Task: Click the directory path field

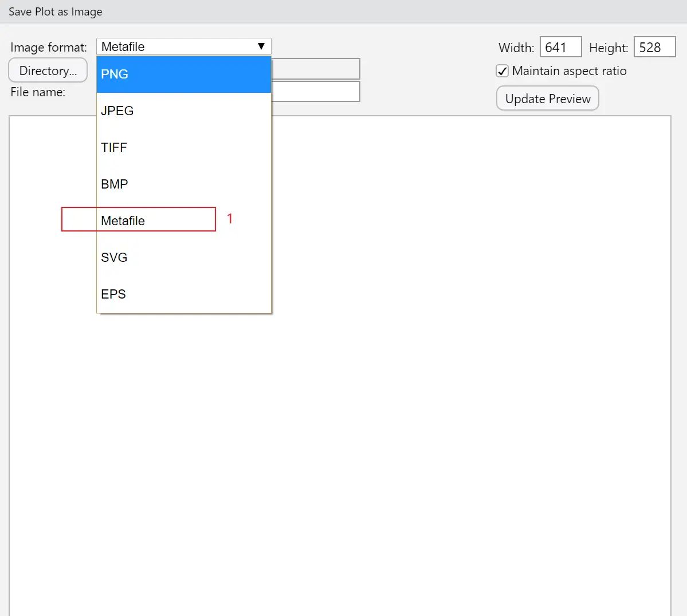Action: tap(316, 69)
